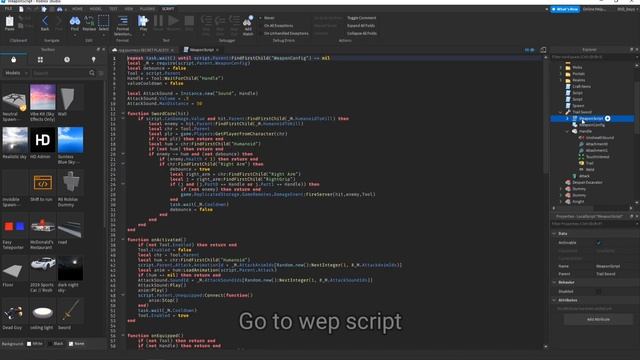Select the HD Admin model thumbnail
640x360 pixels.
(42, 140)
